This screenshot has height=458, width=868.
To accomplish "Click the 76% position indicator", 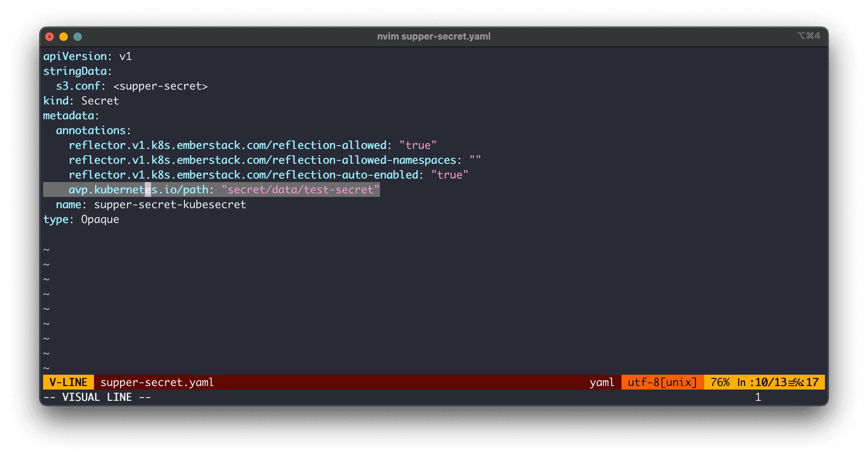I will [720, 382].
